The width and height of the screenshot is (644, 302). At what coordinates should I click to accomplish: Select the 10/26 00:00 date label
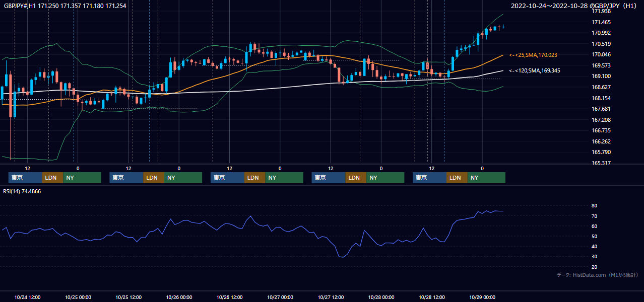179,297
